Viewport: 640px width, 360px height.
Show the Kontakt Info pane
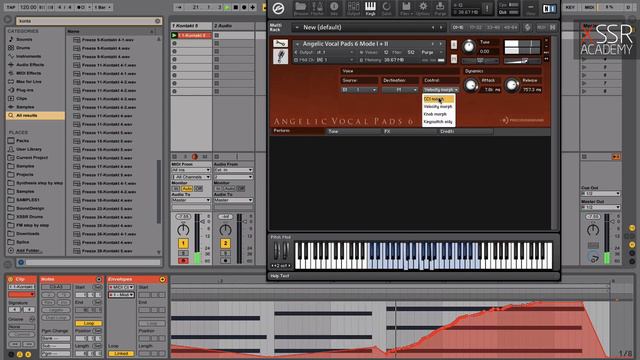334,8
